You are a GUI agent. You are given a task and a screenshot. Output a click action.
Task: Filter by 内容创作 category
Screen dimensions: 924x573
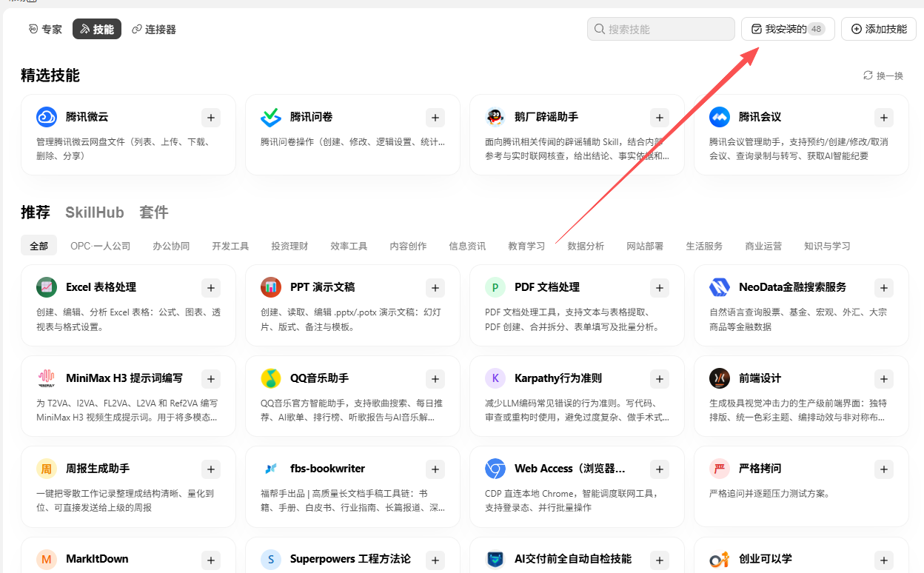pyautogui.click(x=408, y=246)
